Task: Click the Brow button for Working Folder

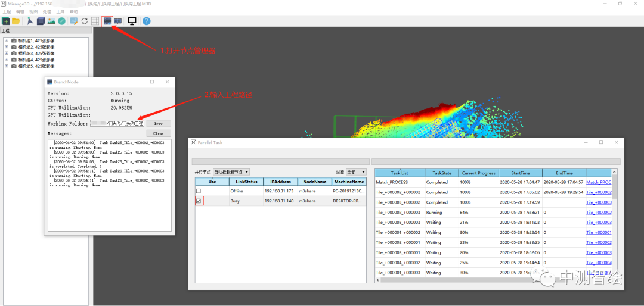Action: pyautogui.click(x=158, y=123)
